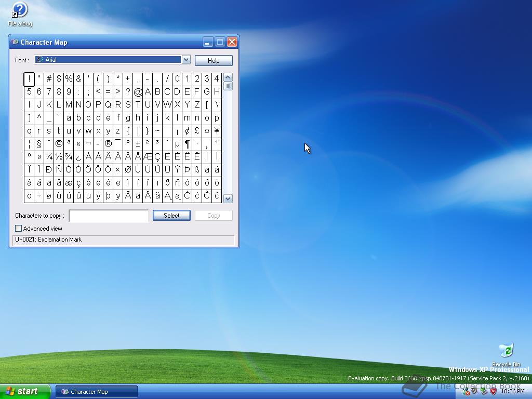This screenshot has height=399, width=532.
Task: Select the » right guillemet cell
Action: 39,157
